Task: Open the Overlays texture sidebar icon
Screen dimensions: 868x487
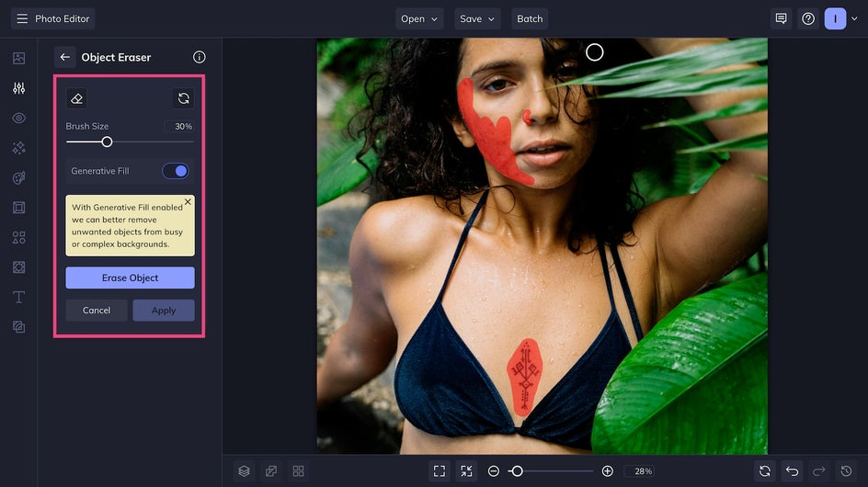Action: click(18, 267)
